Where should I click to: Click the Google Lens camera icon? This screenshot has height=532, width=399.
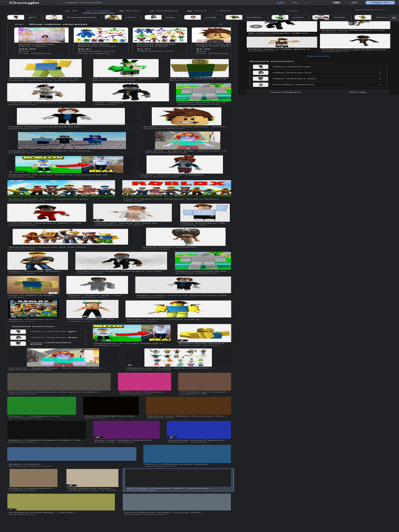point(281,3)
